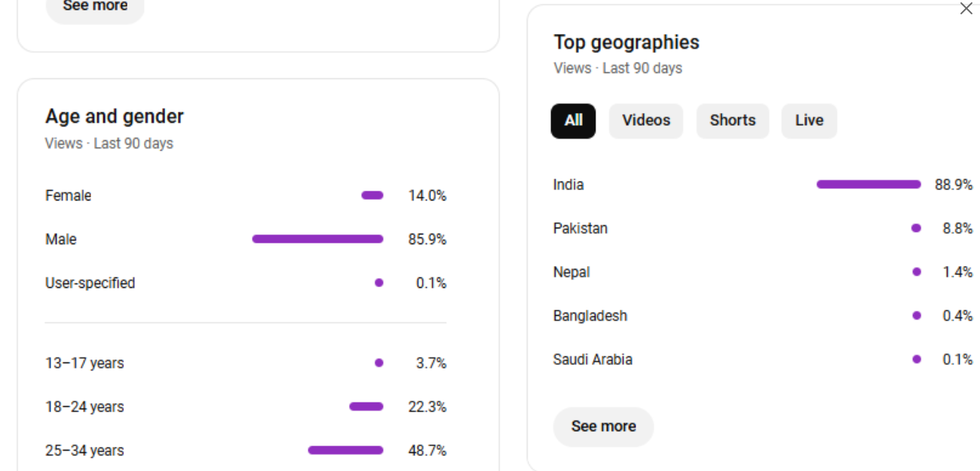Screen dimensions: 980x471
Task: Click the India views bar
Action: pyautogui.click(x=868, y=185)
